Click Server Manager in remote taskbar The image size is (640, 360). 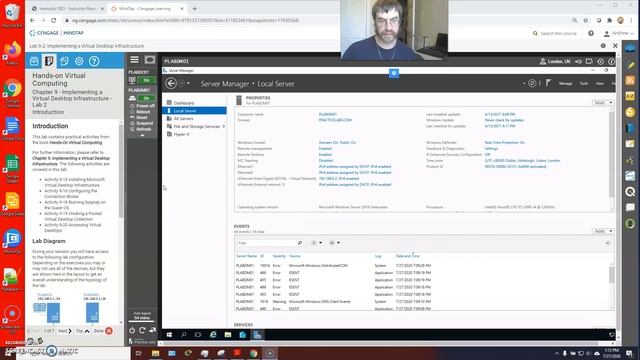[x=257, y=335]
